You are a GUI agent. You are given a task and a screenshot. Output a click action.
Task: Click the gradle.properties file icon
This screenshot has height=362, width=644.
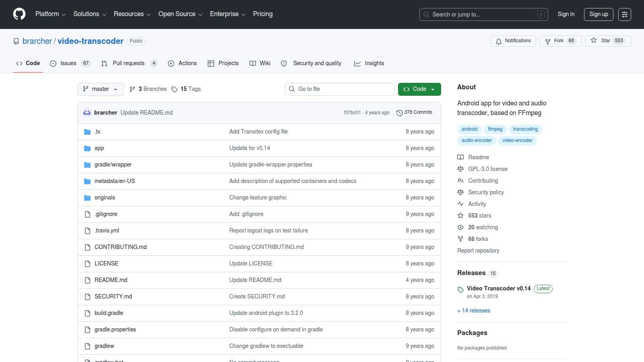87,330
